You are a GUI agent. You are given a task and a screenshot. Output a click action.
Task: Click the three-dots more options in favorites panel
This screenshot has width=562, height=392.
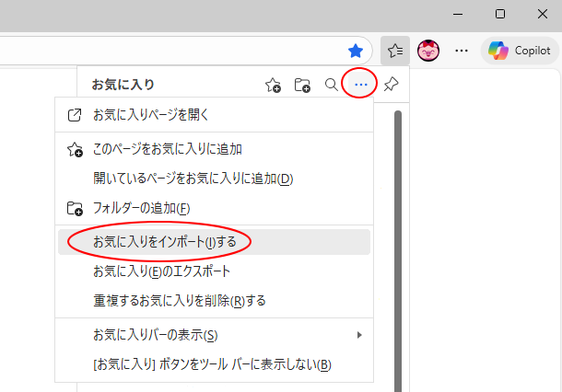tap(360, 85)
